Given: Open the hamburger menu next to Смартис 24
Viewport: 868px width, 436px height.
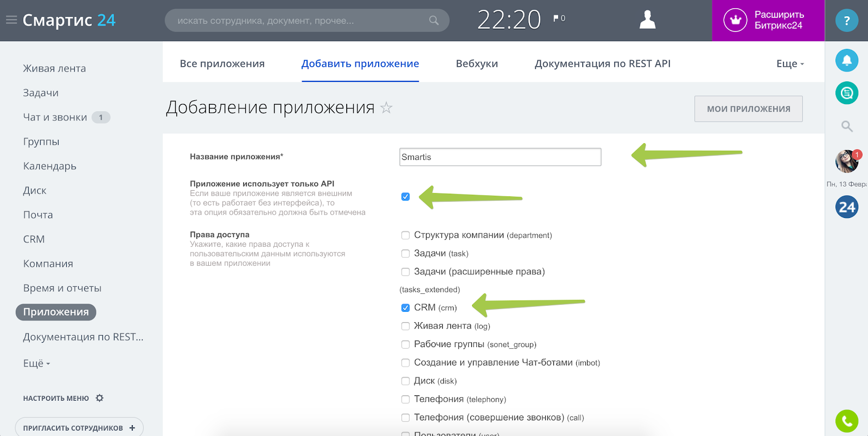Looking at the screenshot, I should click(x=11, y=20).
